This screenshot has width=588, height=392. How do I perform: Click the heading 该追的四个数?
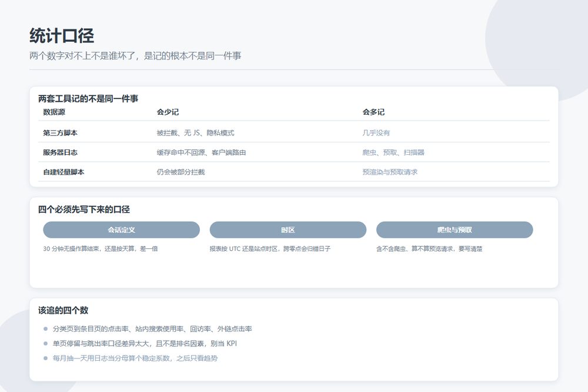point(63,310)
